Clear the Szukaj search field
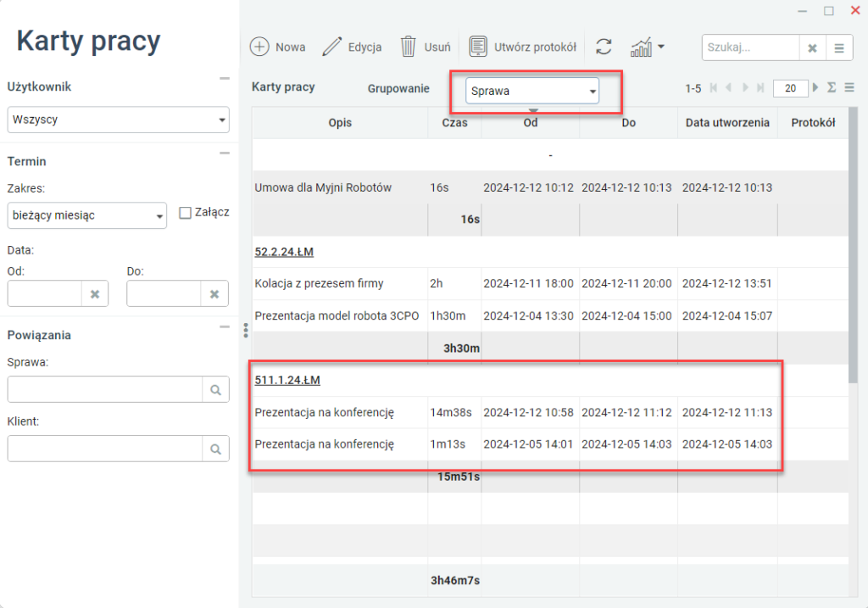The image size is (868, 608). pyautogui.click(x=812, y=48)
